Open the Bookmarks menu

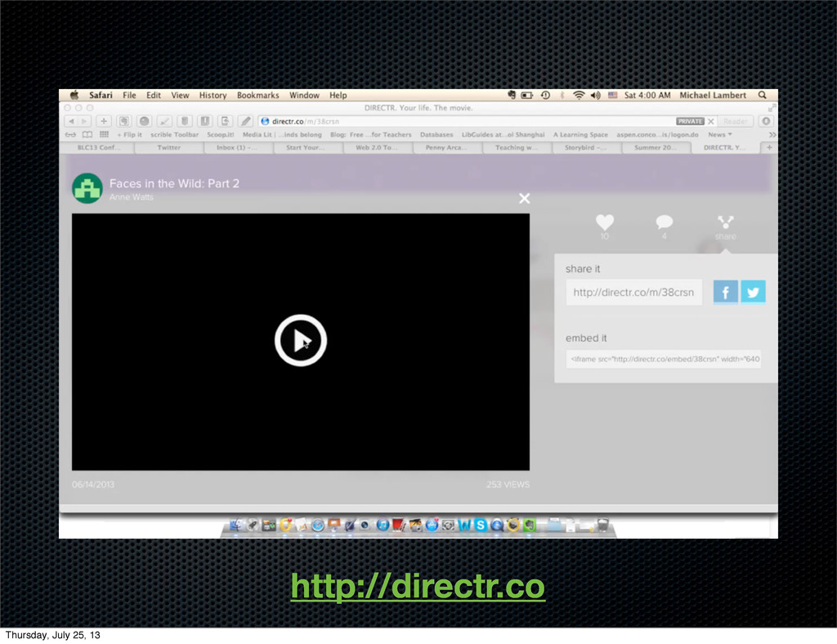(x=257, y=95)
